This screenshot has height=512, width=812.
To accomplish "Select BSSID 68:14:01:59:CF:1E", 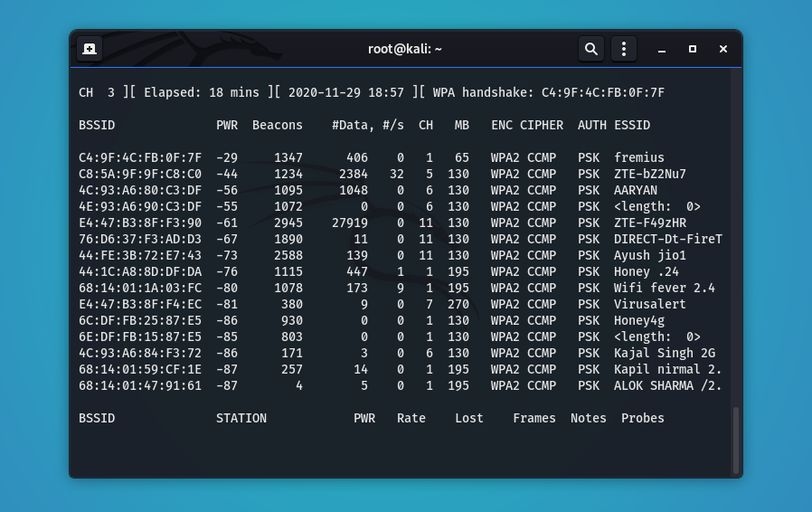I will [x=140, y=369].
